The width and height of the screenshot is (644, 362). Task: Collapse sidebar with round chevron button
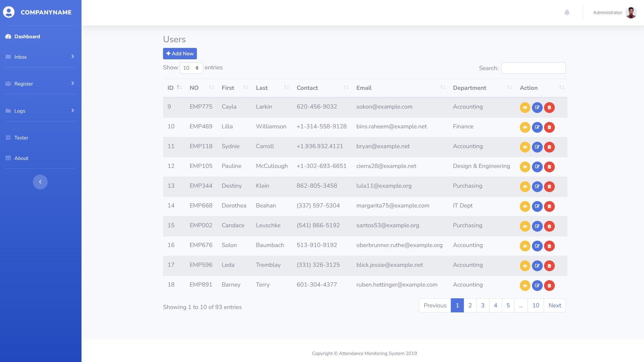tap(40, 182)
